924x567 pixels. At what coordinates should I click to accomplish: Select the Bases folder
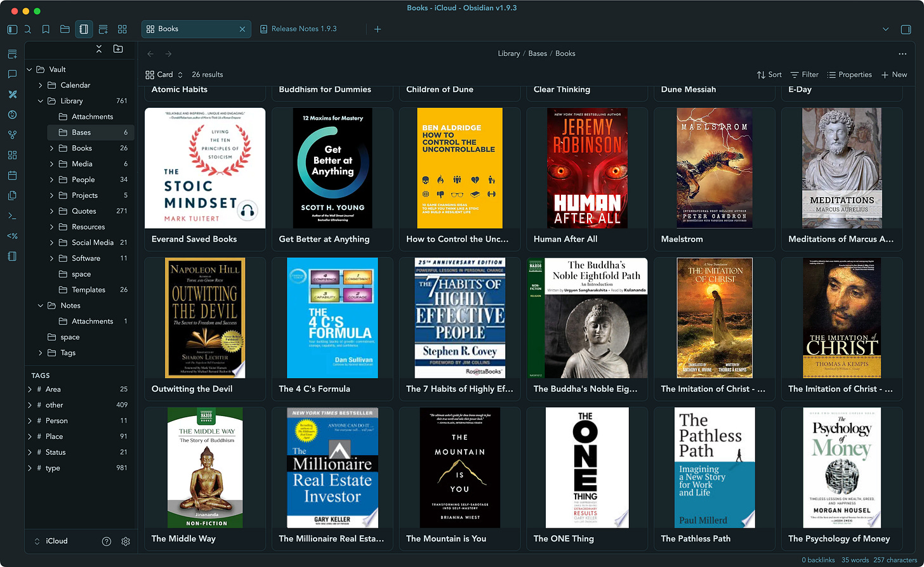click(x=90, y=133)
